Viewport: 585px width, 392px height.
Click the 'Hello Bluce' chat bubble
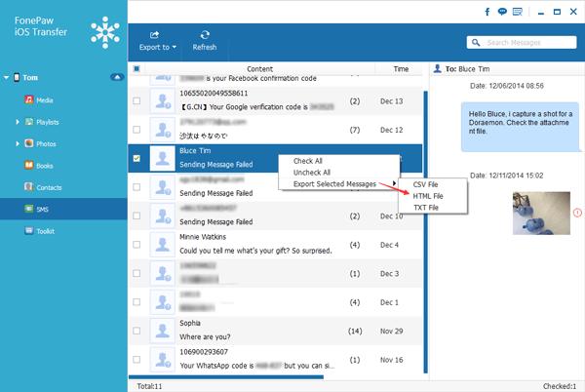(x=520, y=127)
